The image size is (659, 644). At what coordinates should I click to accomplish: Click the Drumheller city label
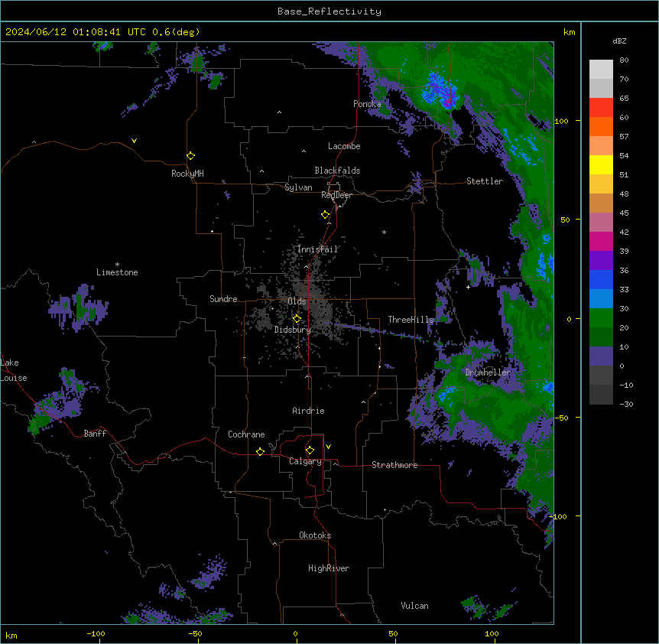click(x=488, y=372)
